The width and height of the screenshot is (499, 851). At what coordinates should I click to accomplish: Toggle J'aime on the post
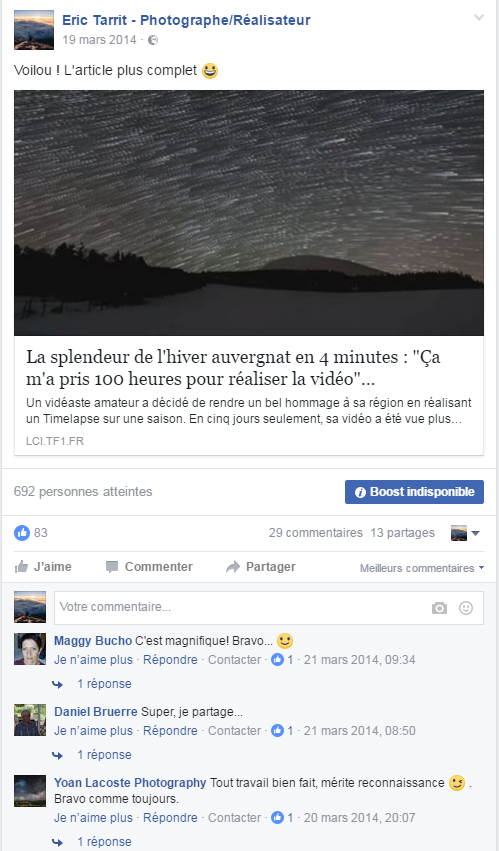point(43,567)
